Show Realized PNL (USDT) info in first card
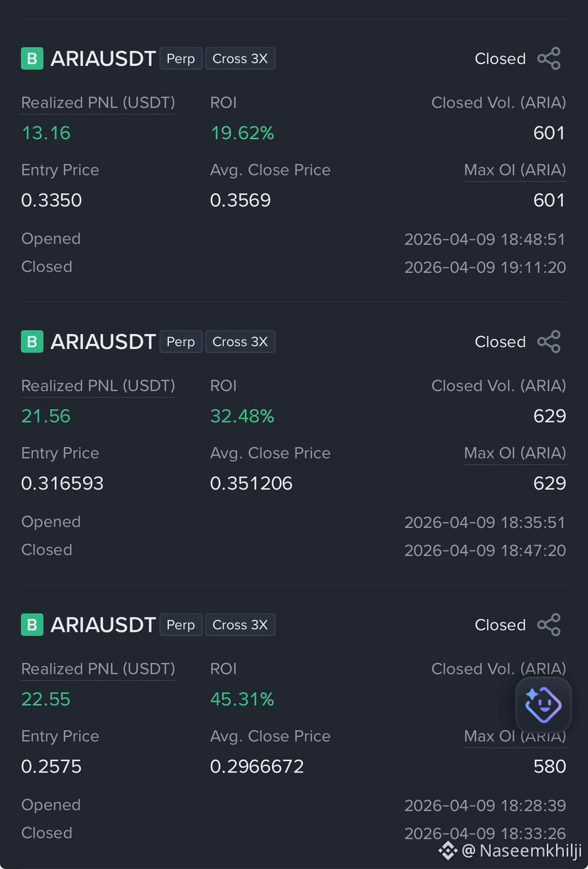The height and width of the screenshot is (869, 588). (x=98, y=103)
